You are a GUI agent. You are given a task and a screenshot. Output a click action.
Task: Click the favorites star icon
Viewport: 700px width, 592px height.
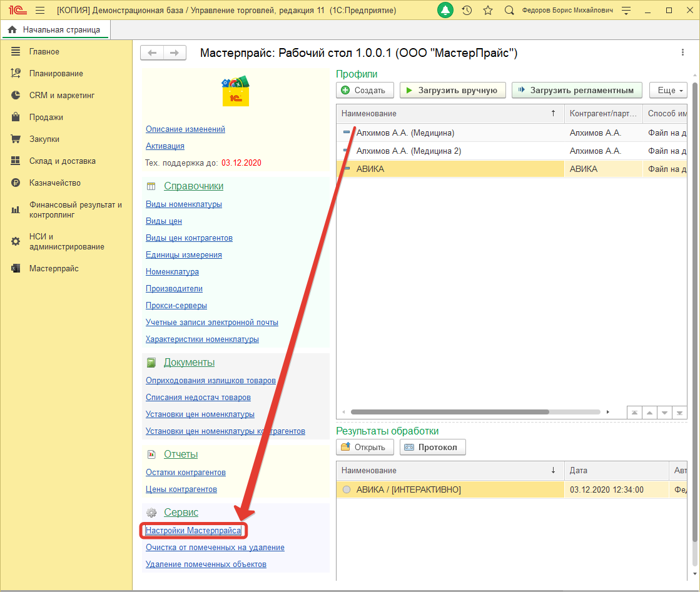click(488, 11)
